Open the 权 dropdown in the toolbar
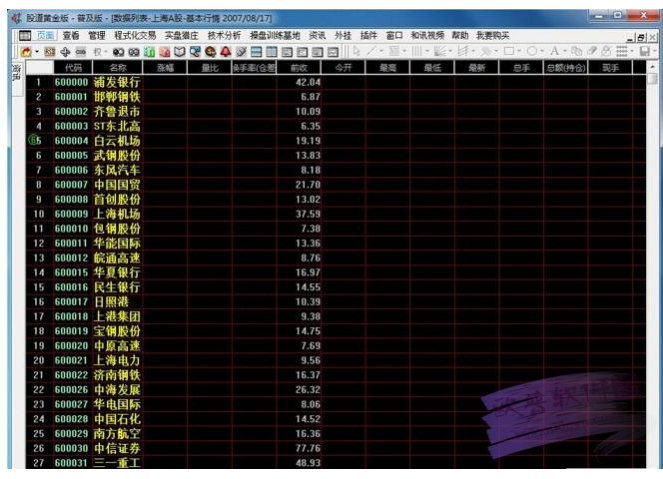 pyautogui.click(x=100, y=52)
